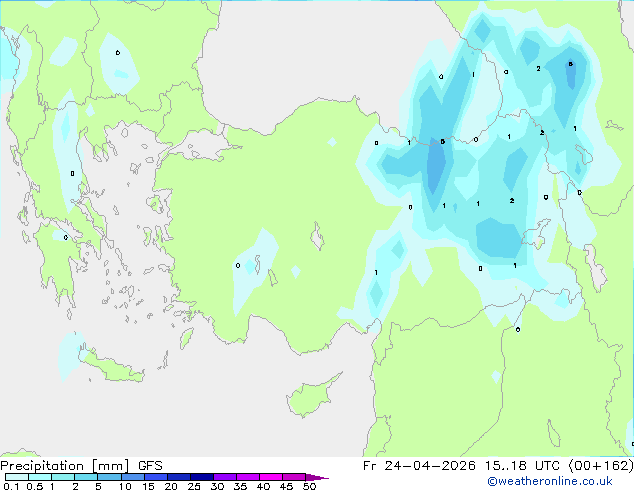Image resolution: width=634 pixels, height=490 pixels.
Task: Select the 5–10 mm legend color swatch
Action: tap(110, 477)
